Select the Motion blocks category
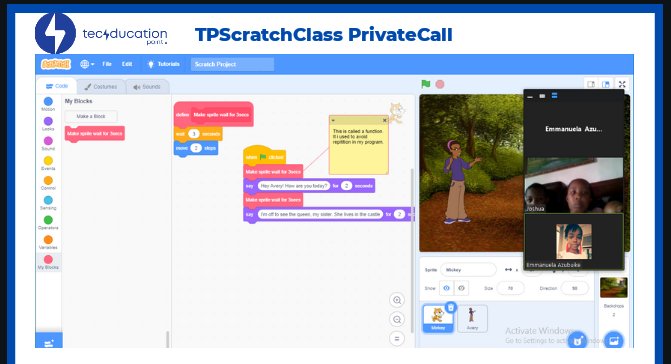Image resolution: width=671 pixels, height=364 pixels. 48,104
